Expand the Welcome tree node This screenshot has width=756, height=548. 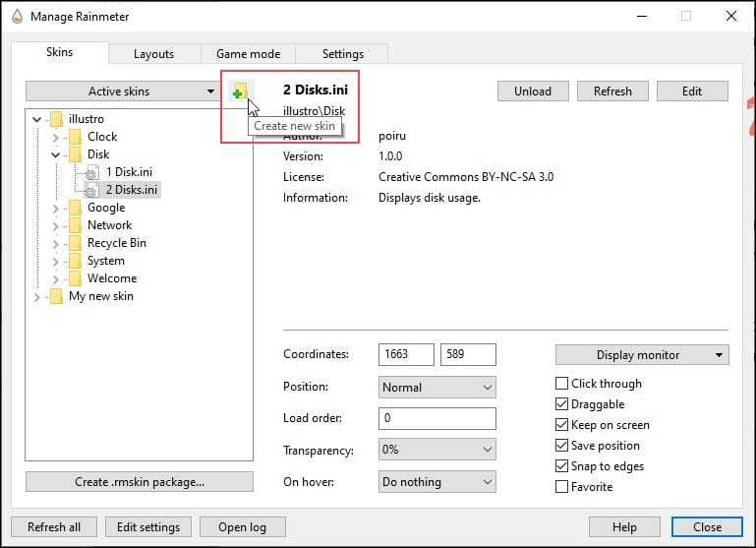55,279
